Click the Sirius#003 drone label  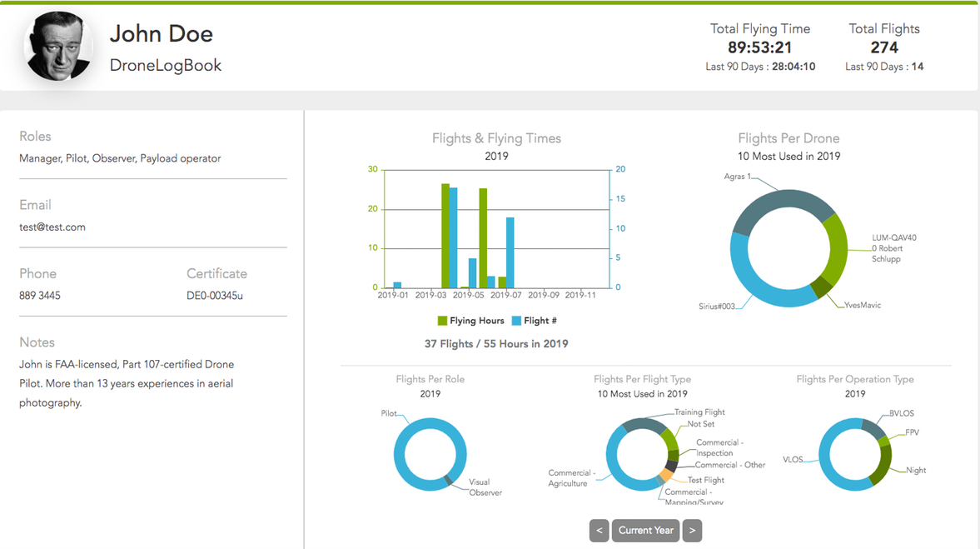pos(716,307)
